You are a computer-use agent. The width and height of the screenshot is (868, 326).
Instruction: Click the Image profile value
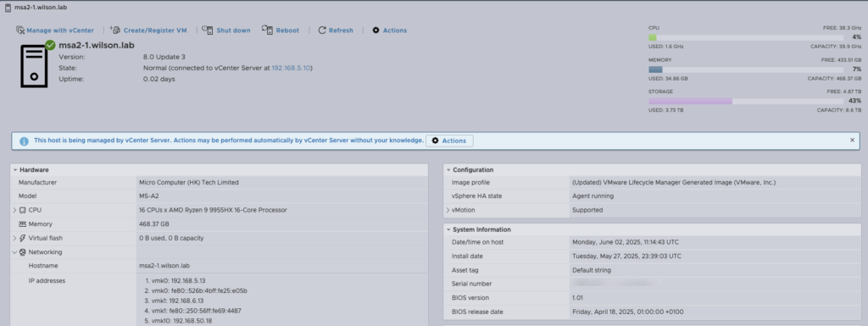tap(674, 182)
